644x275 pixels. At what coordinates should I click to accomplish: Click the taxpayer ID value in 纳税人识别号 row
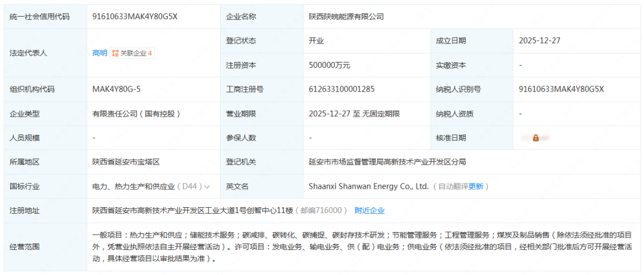(x=561, y=89)
